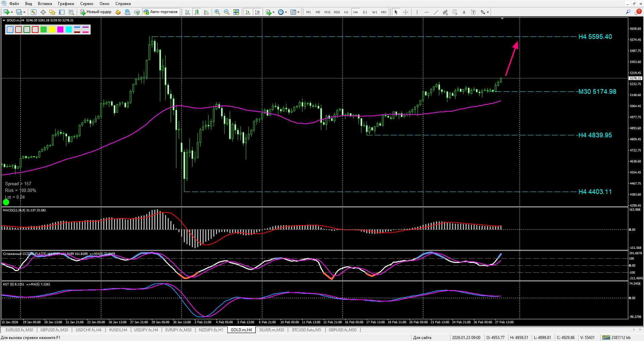Switch to the EURUSD.fx,M30 chart tab

[19, 330]
